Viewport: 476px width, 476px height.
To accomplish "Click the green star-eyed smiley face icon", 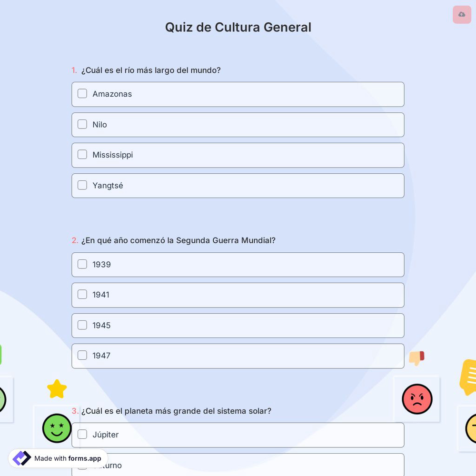I will click(x=56, y=428).
